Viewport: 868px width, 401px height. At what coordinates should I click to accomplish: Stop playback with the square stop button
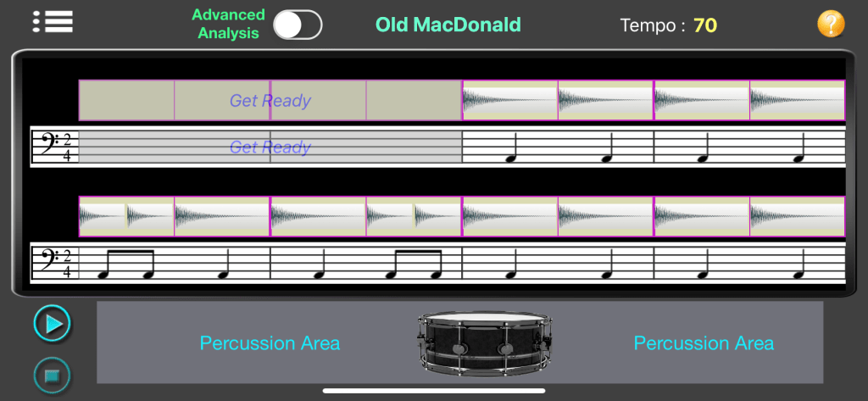point(52,376)
